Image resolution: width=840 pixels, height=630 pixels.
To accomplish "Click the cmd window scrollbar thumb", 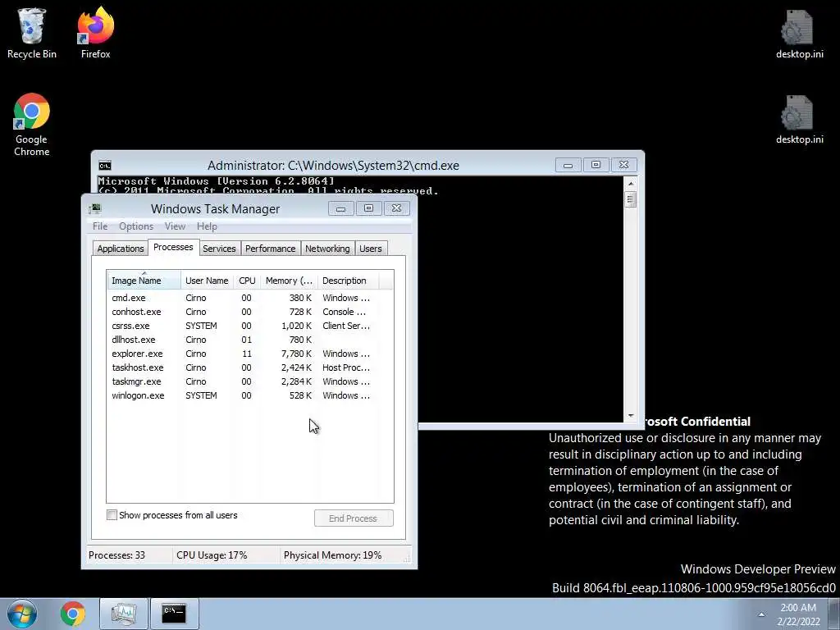I will 631,200.
